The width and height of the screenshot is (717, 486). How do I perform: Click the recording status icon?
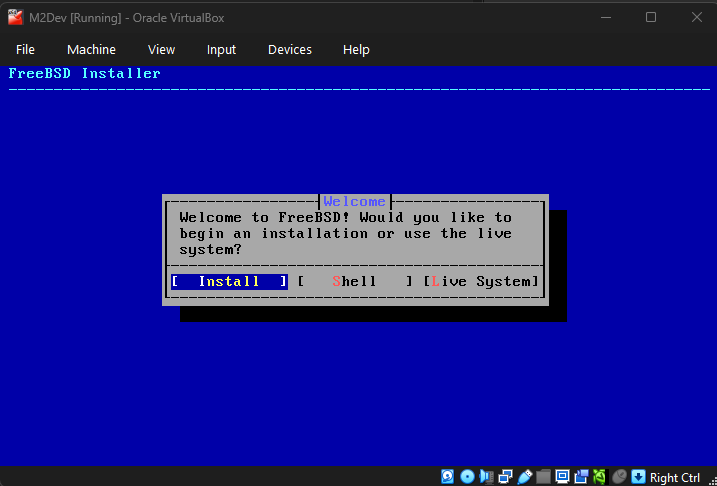tap(581, 477)
